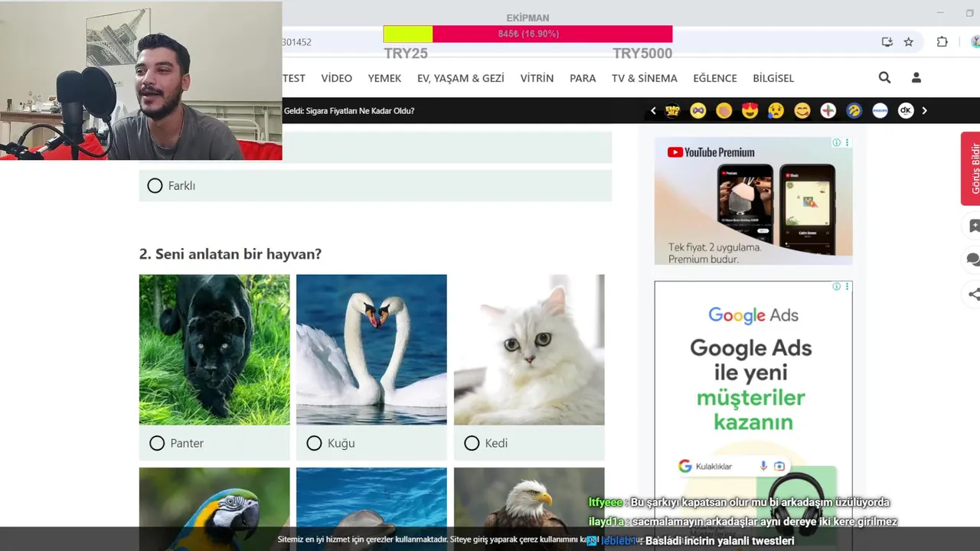The width and height of the screenshot is (980, 551).
Task: Open the browser extensions puzzle icon
Action: [942, 42]
